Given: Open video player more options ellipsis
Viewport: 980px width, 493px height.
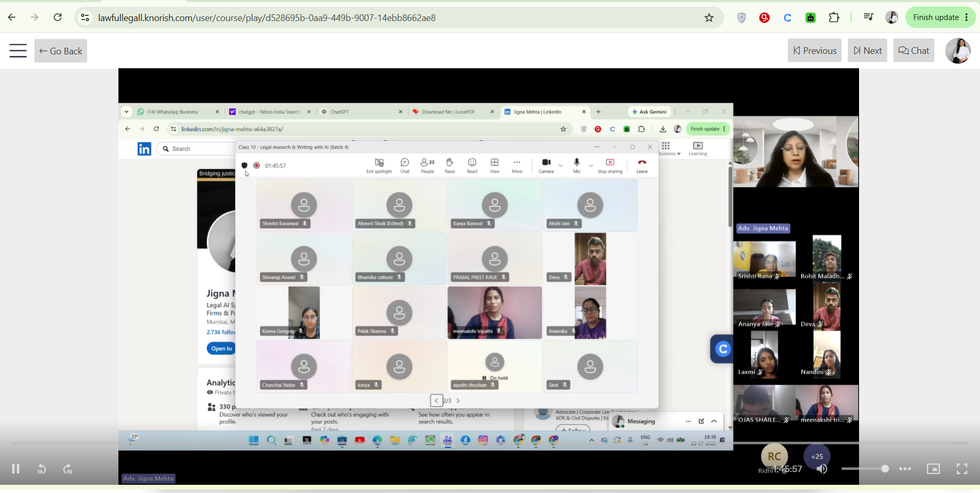Looking at the screenshot, I should (905, 469).
